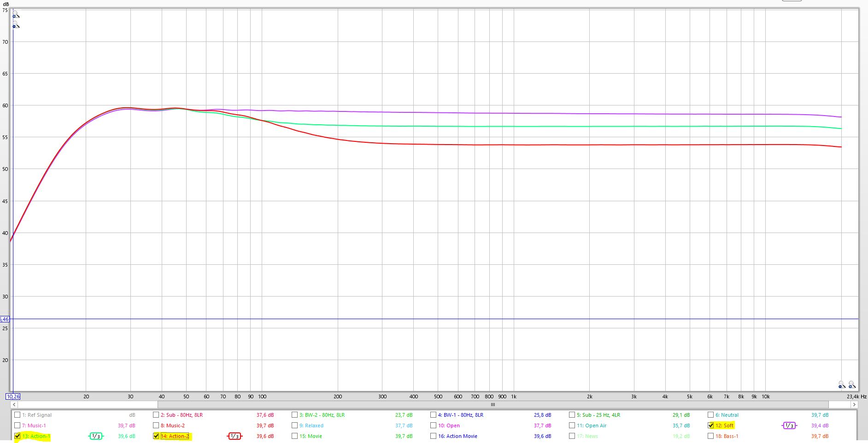Click the 37,6 dB value
The width and height of the screenshot is (868, 443).
point(265,415)
